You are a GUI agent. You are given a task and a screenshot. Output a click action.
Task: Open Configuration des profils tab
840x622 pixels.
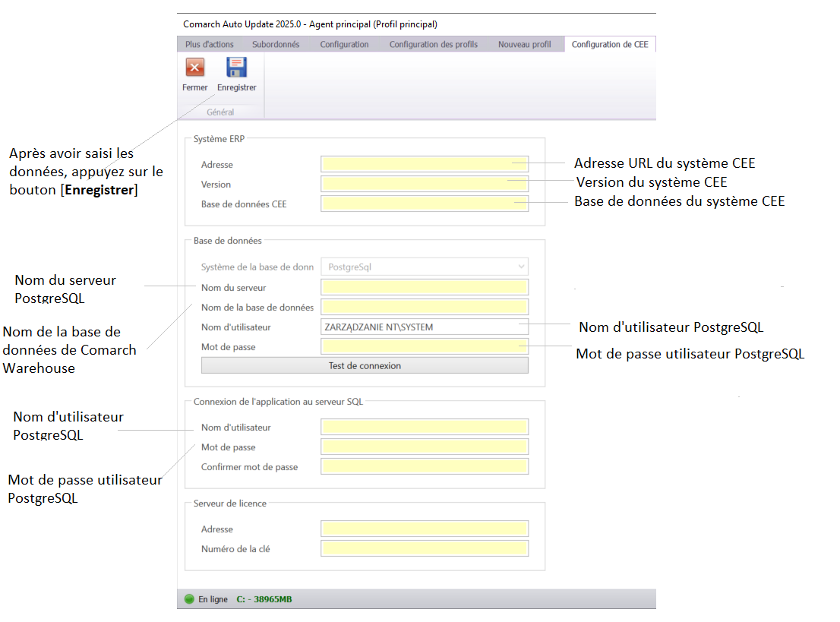(x=434, y=45)
